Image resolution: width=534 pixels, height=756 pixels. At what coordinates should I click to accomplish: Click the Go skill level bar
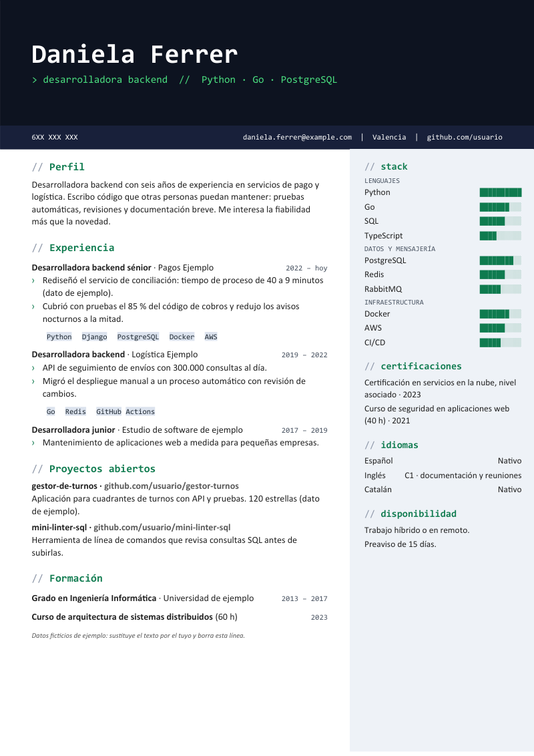click(500, 207)
